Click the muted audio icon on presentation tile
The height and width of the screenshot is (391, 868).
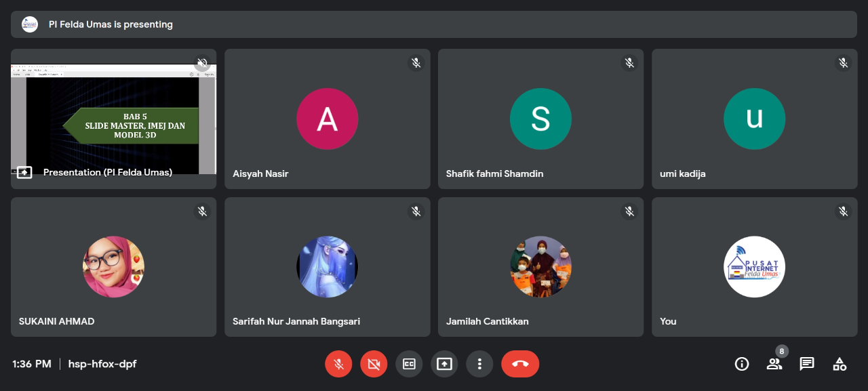tap(202, 63)
